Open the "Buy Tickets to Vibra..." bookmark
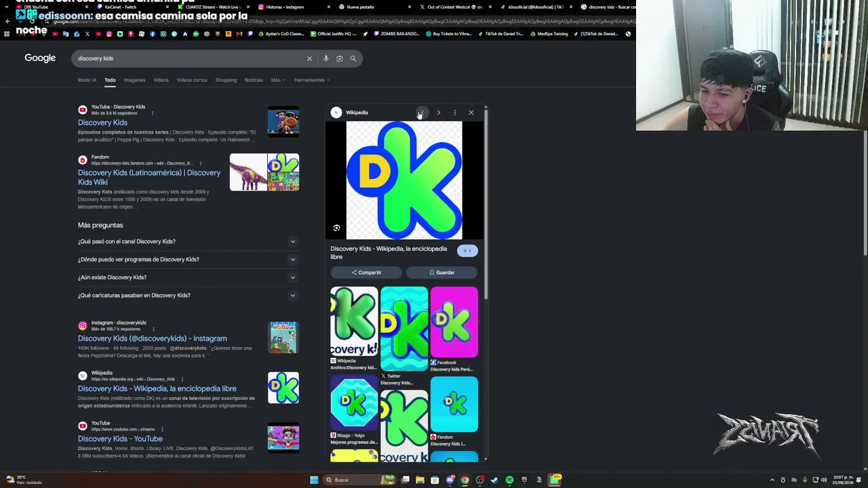 [448, 34]
